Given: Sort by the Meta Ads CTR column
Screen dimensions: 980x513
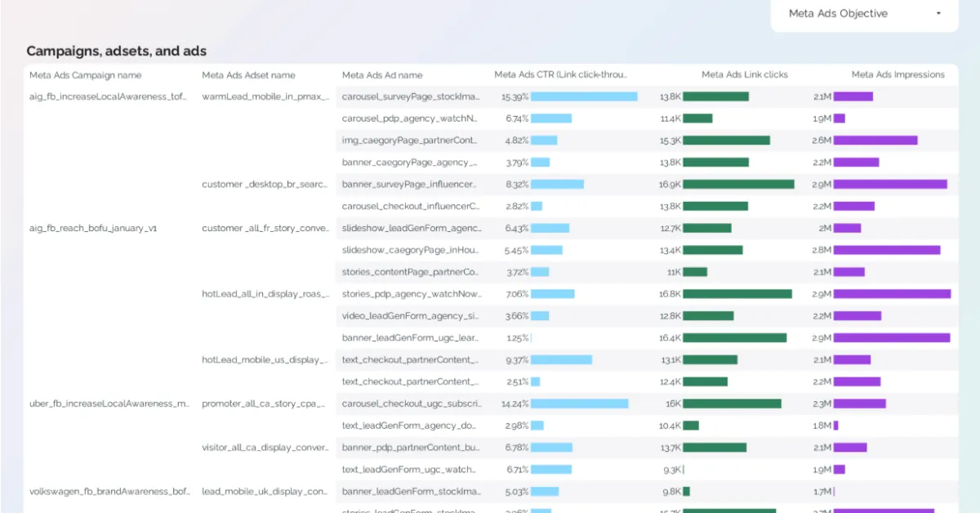Looking at the screenshot, I should pyautogui.click(x=560, y=74).
